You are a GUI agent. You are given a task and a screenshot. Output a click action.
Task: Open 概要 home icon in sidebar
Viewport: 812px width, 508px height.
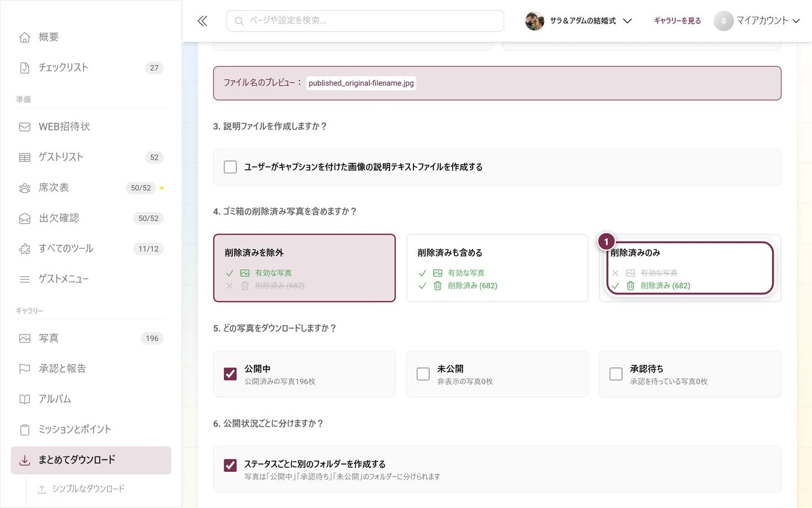tap(25, 37)
